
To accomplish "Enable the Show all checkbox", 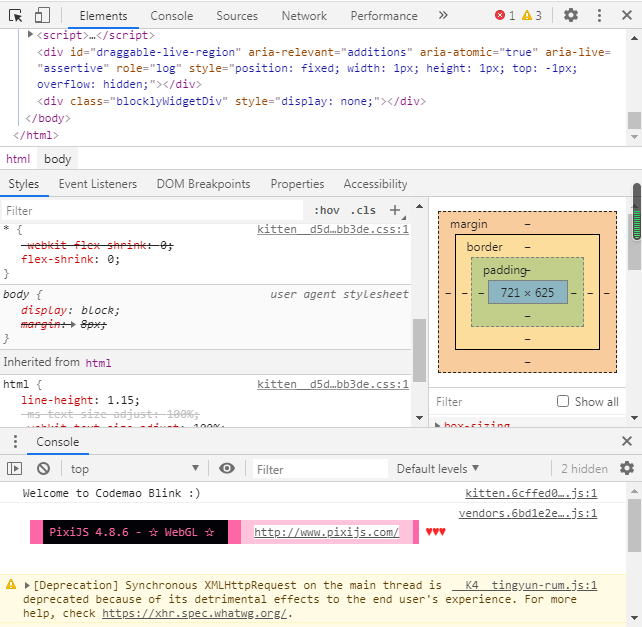I will 563,401.
